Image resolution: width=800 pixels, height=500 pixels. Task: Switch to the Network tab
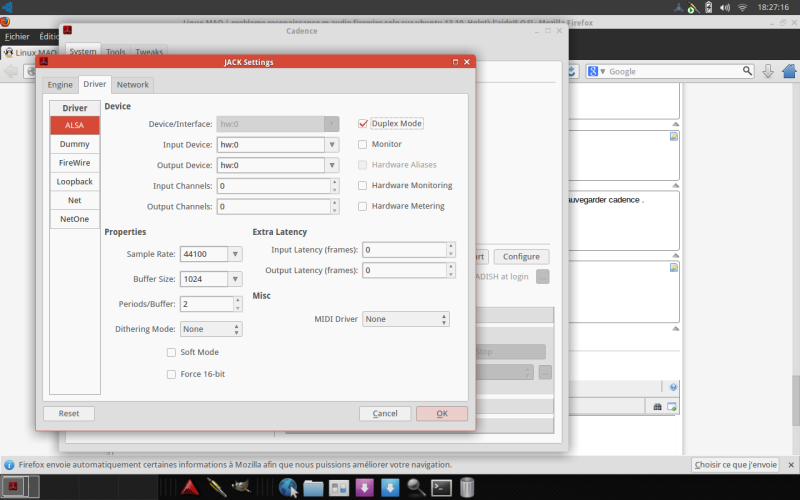(133, 85)
